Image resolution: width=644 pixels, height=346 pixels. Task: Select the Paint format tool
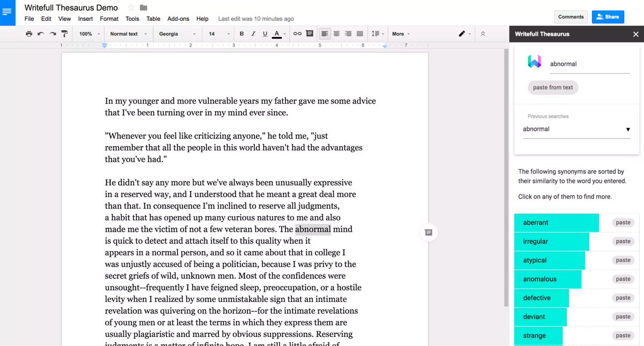coord(64,34)
